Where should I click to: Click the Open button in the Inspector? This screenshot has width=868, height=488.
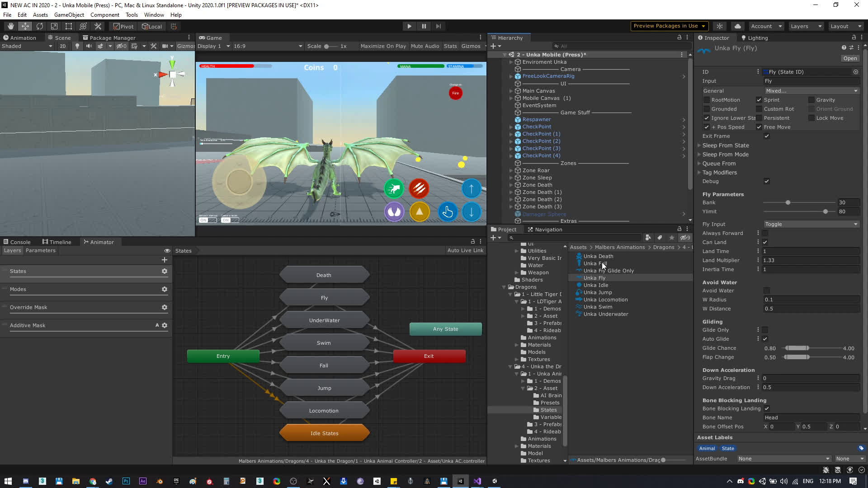pos(849,58)
